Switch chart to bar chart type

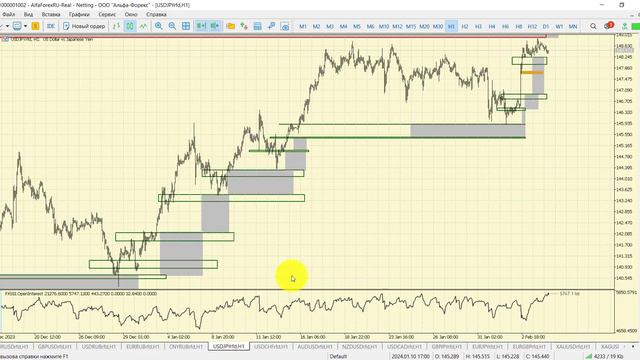click(116, 26)
